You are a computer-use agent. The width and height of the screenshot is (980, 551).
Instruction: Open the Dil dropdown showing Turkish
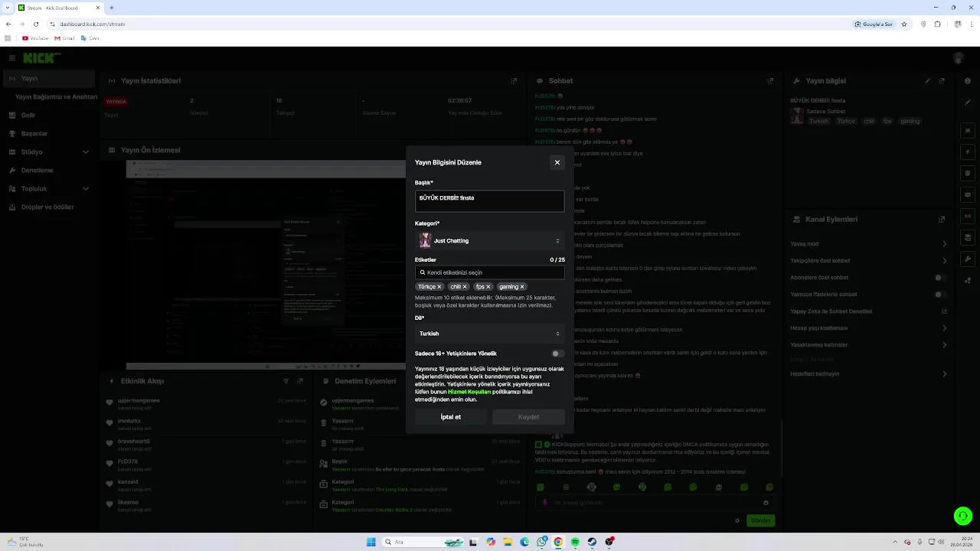(x=490, y=334)
